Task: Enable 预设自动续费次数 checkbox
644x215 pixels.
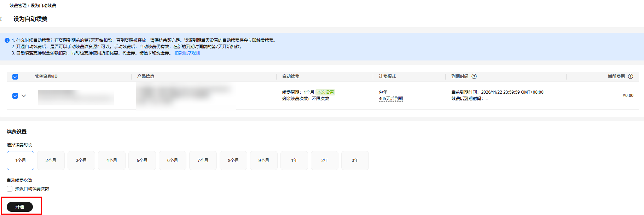Action: [10, 189]
